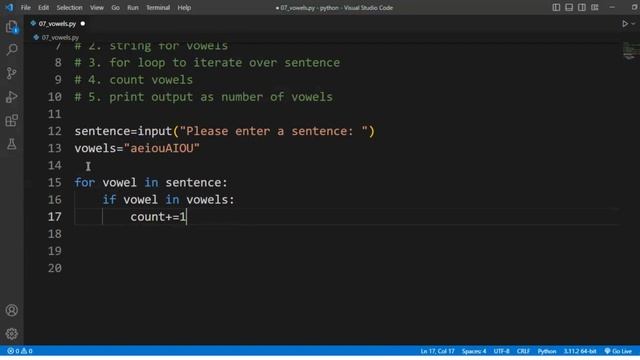The height and width of the screenshot is (360, 640).
Task: Click the unsaved dot on 07_vowels.py tab
Action: (83, 24)
